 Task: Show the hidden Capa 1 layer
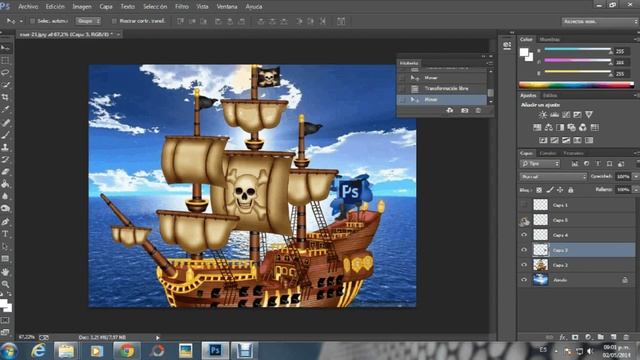(524, 205)
